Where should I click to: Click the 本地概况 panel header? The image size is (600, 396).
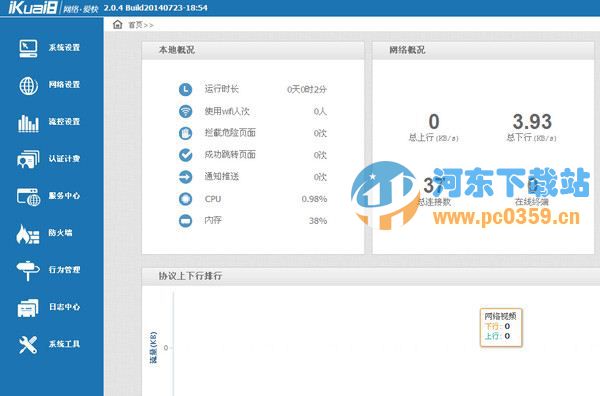tap(253, 50)
